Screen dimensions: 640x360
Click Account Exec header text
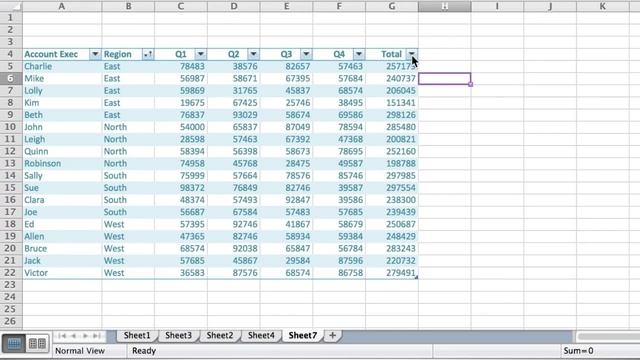tap(51, 54)
